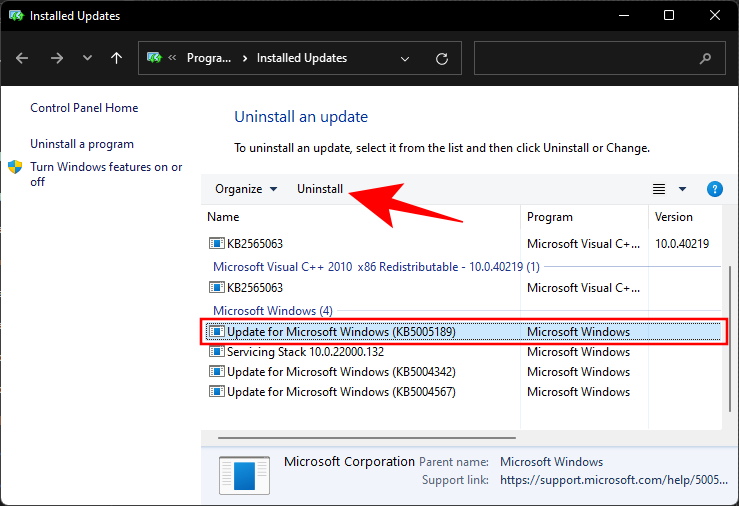The width and height of the screenshot is (739, 506).
Task: Open Control Panel Home
Action: tap(84, 108)
